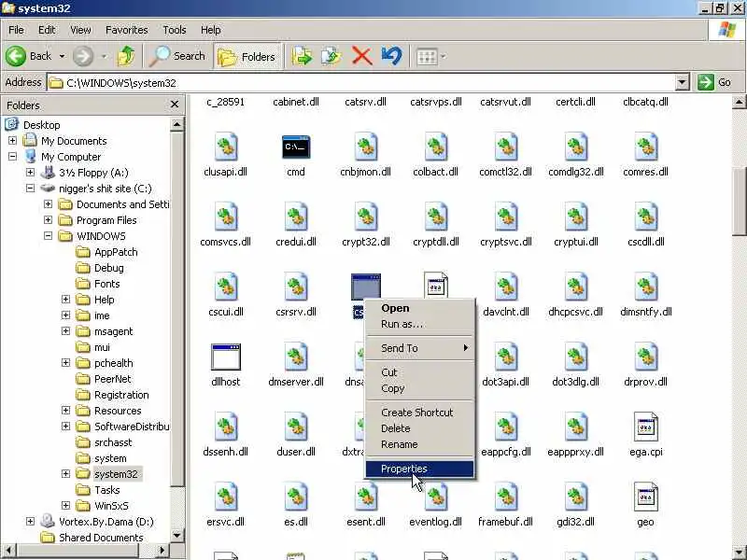Select Desktop in folder tree
Image resolution: width=747 pixels, height=560 pixels.
tap(41, 125)
